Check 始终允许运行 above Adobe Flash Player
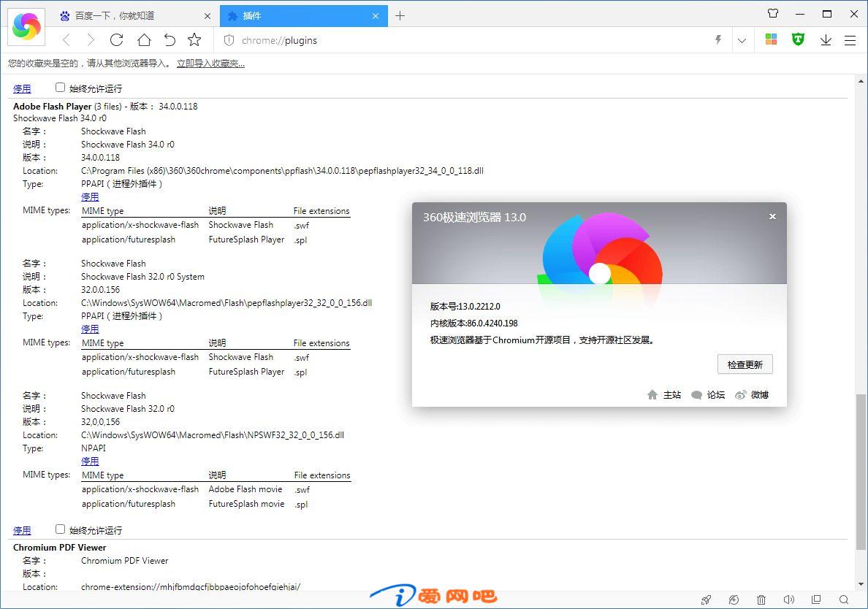 [x=61, y=88]
